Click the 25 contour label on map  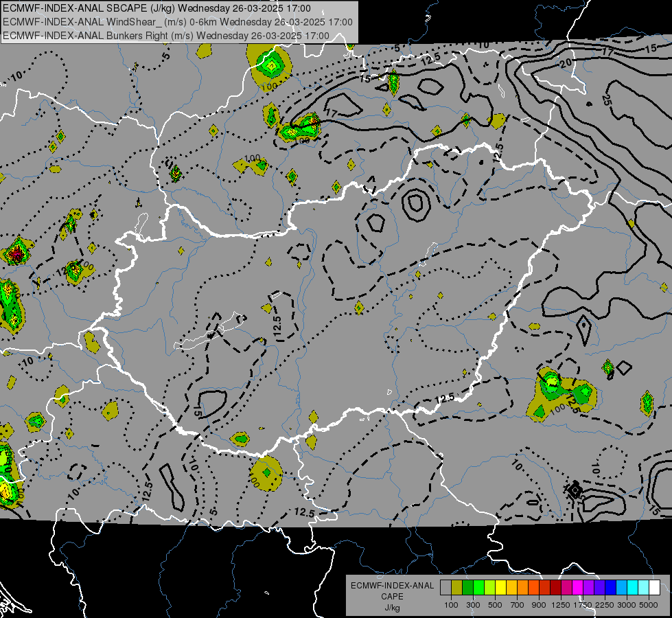(606, 100)
